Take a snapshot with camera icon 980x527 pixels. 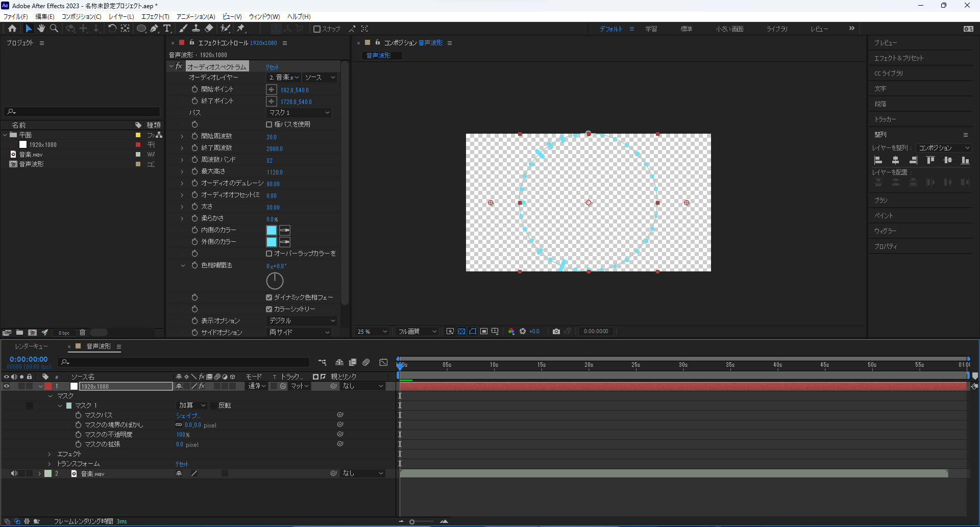(556, 332)
